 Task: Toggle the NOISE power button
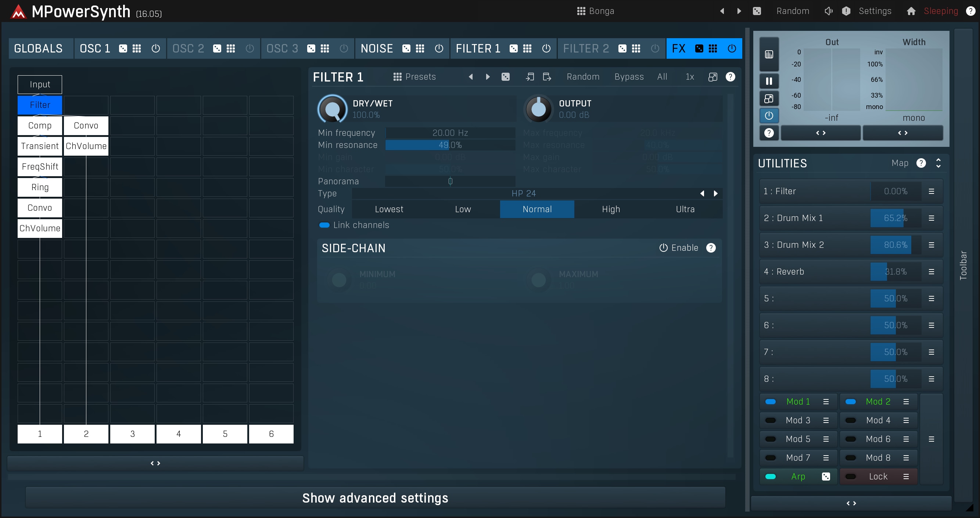[439, 48]
